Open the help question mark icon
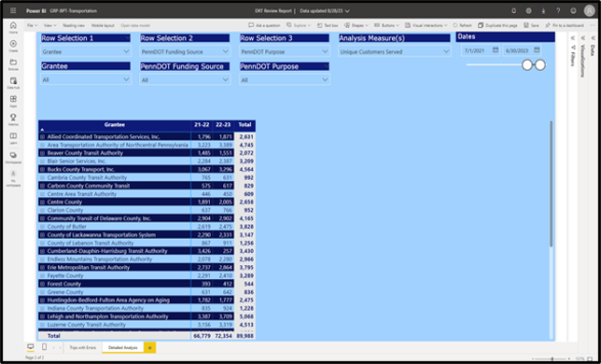Screen dimensions: 601x364 [558, 10]
